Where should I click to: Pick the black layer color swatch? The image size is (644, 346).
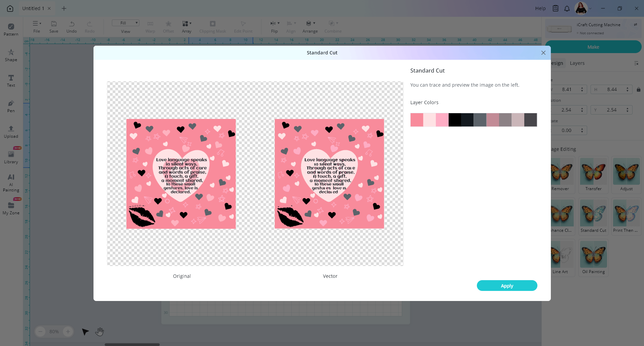pos(455,120)
